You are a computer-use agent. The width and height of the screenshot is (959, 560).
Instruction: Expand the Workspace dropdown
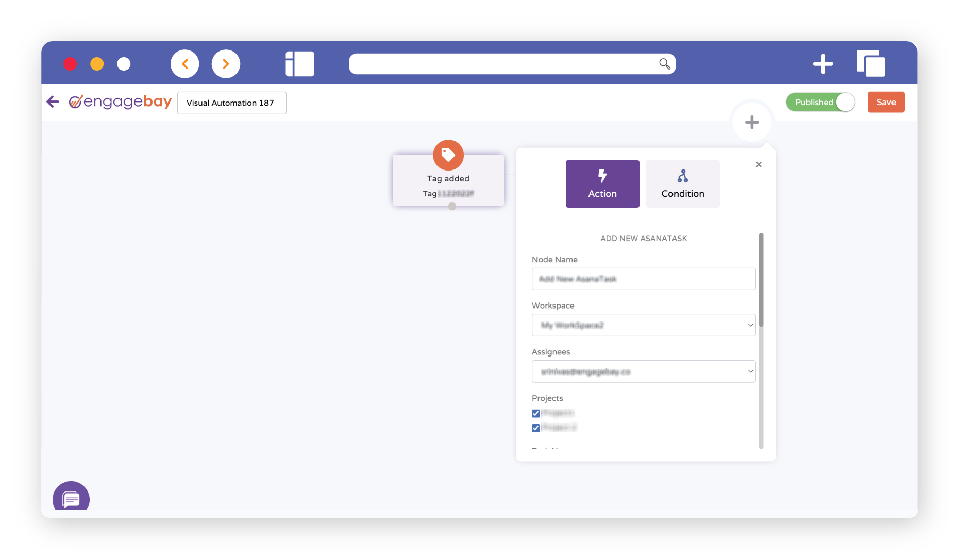(643, 325)
